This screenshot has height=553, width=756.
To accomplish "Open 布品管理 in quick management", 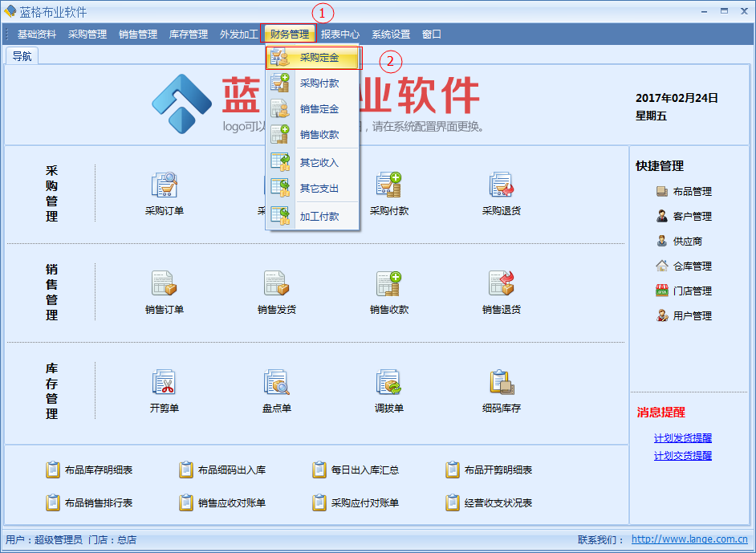I will point(692,192).
